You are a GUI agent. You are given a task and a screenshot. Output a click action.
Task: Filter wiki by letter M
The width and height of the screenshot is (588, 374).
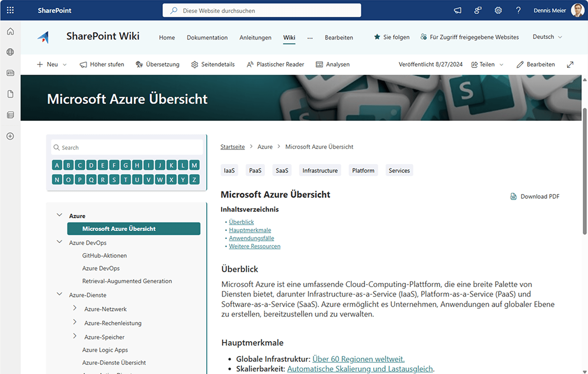coord(194,165)
